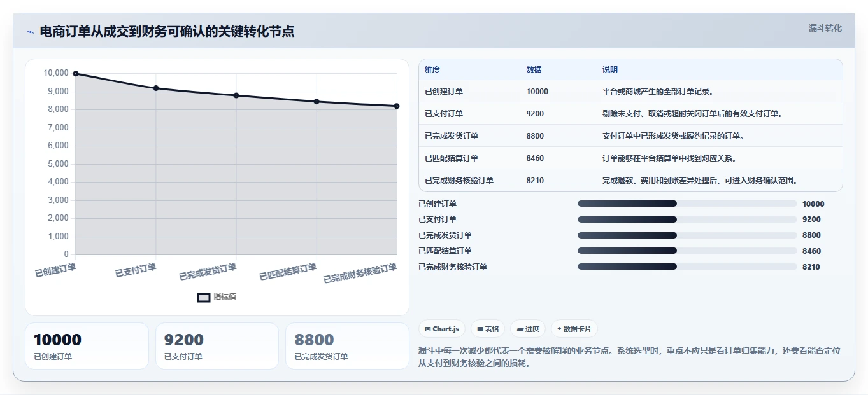Screen dimensions: 868x395
Task: Click the progress list value 8210
Action: 811,267
